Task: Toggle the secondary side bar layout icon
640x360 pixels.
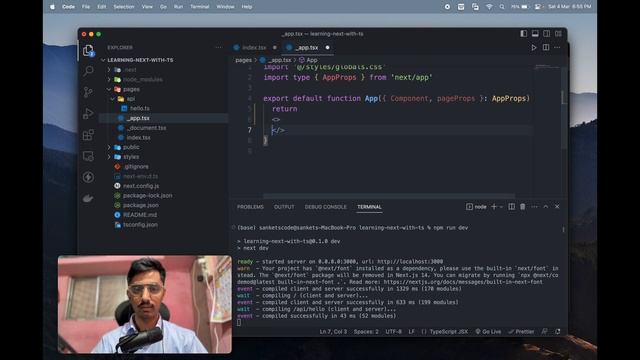Action: (x=547, y=34)
